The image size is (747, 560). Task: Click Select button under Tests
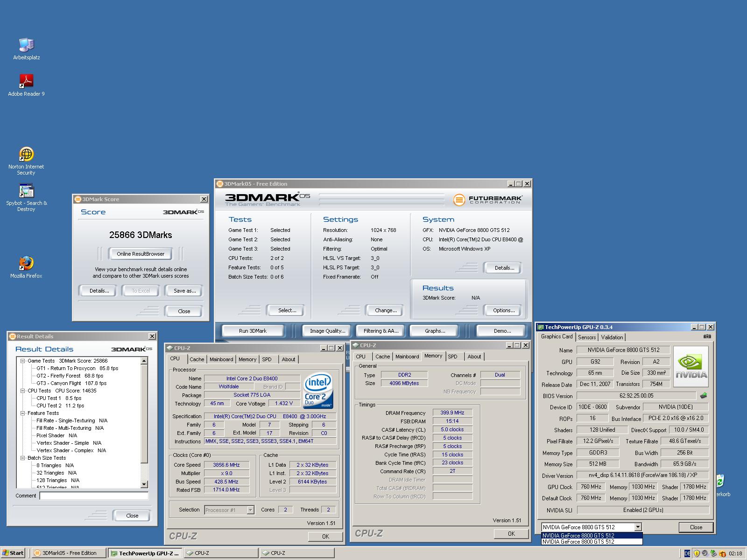[287, 310]
